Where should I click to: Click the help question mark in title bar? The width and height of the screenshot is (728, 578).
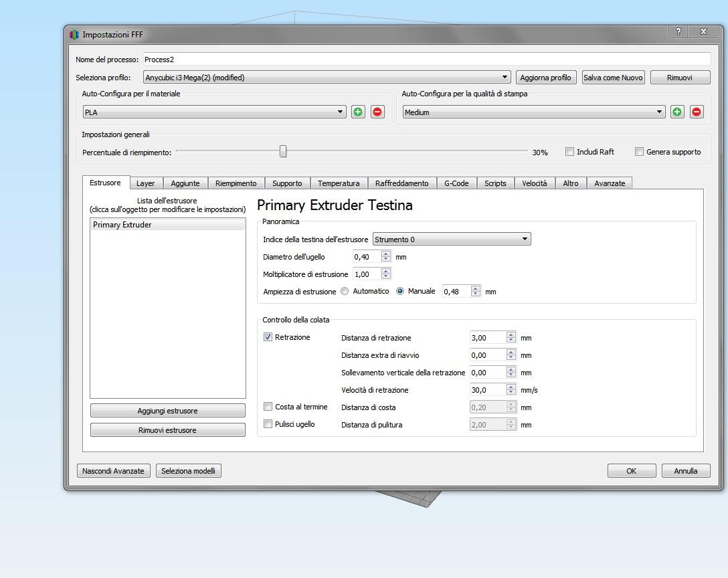click(x=678, y=31)
